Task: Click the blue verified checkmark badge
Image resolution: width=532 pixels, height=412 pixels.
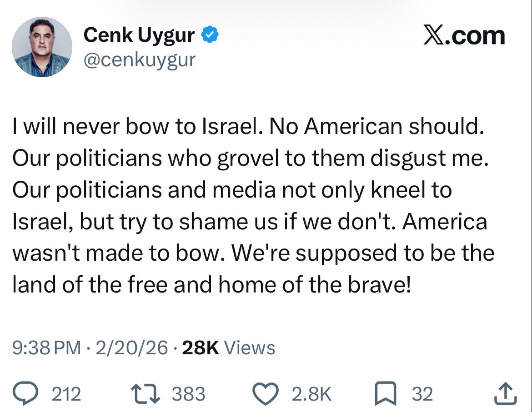Action: 210,35
